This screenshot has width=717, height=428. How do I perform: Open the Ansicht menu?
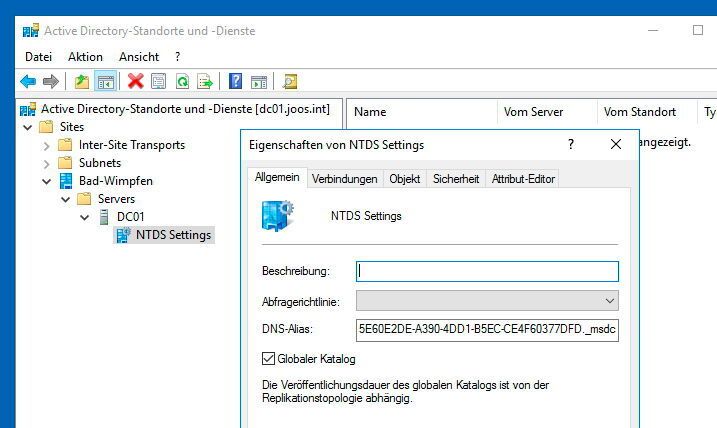tap(139, 57)
